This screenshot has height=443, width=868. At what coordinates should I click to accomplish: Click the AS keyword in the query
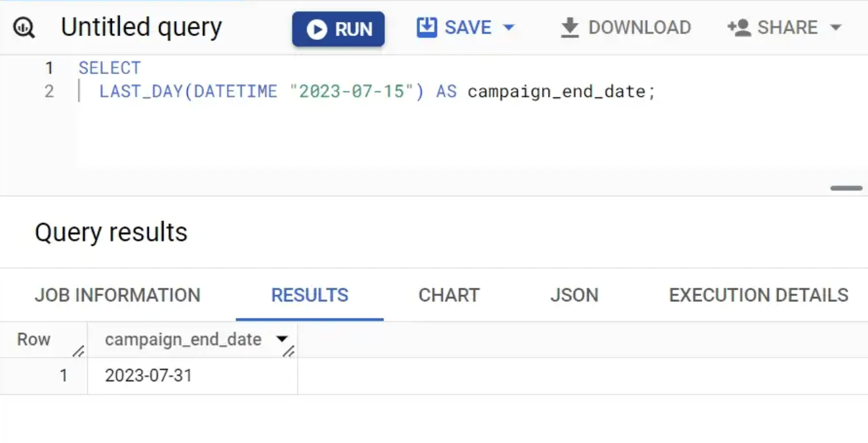click(x=446, y=91)
